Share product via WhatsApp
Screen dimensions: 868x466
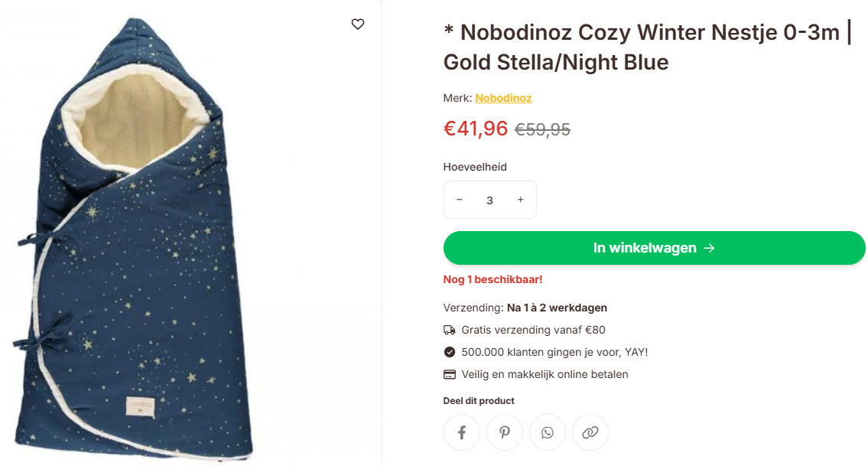pyautogui.click(x=548, y=432)
